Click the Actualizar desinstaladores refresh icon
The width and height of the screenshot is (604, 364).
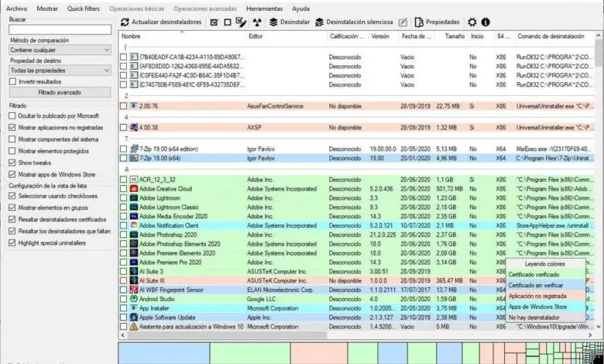(x=125, y=22)
